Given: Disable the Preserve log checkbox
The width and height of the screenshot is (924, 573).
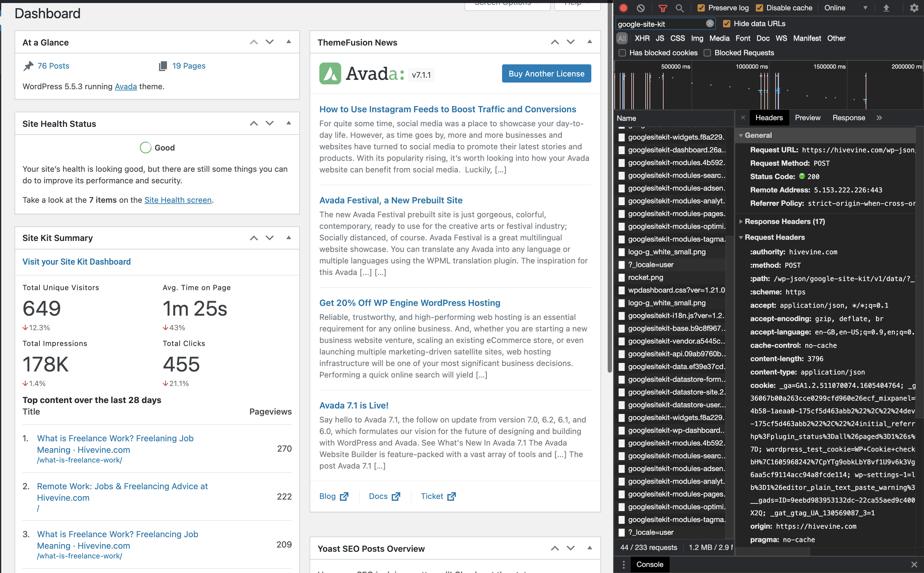Looking at the screenshot, I should [x=701, y=8].
